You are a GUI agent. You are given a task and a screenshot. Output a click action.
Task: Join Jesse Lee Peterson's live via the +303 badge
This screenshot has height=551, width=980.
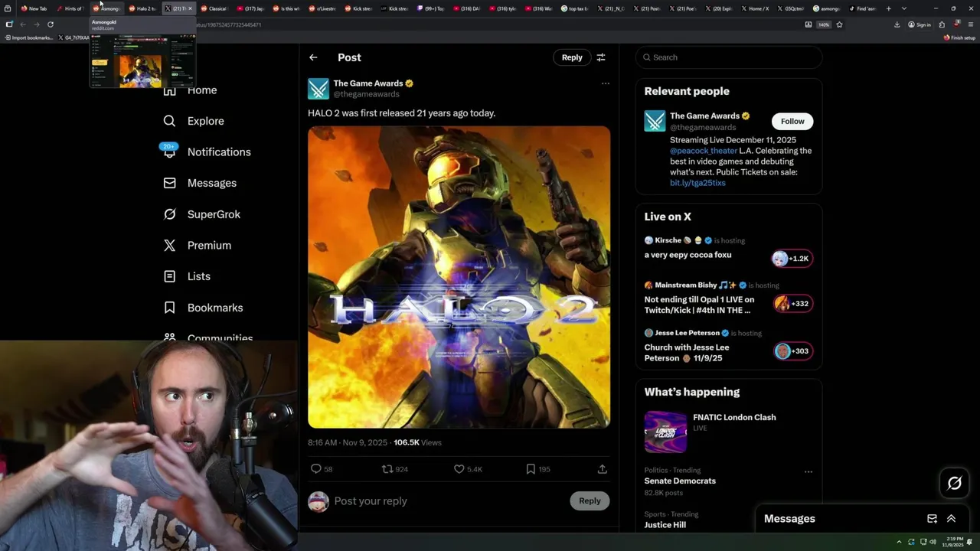pyautogui.click(x=792, y=351)
